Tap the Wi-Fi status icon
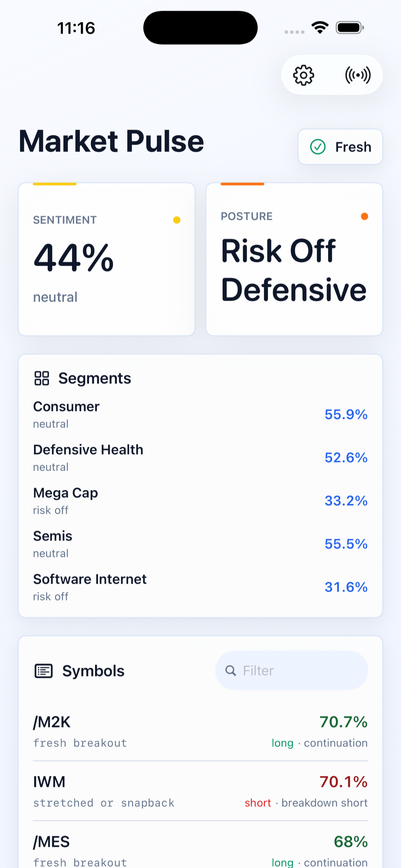This screenshot has width=401, height=868. pyautogui.click(x=320, y=27)
